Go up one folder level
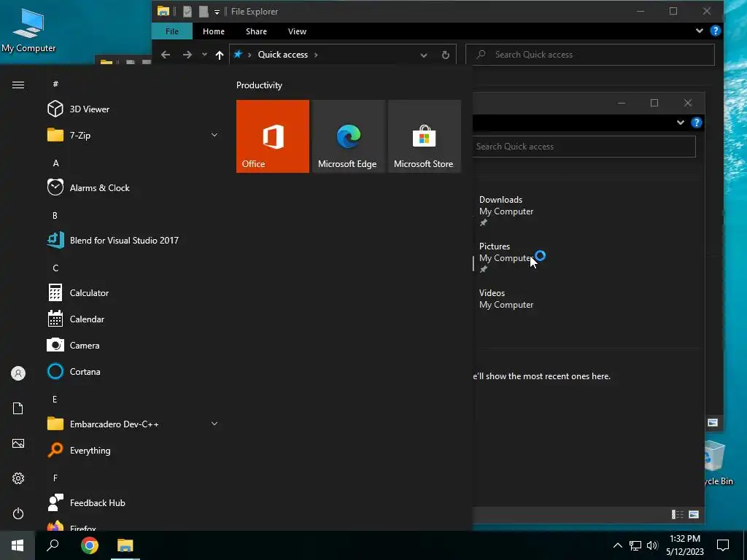Image resolution: width=747 pixels, height=560 pixels. [219, 55]
